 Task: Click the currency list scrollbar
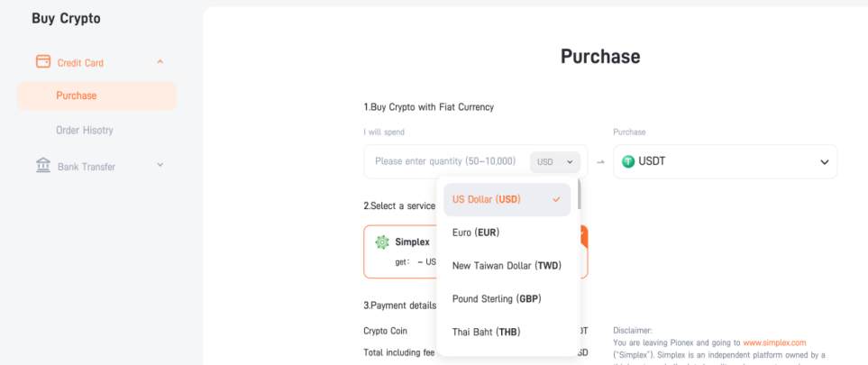pyautogui.click(x=579, y=194)
